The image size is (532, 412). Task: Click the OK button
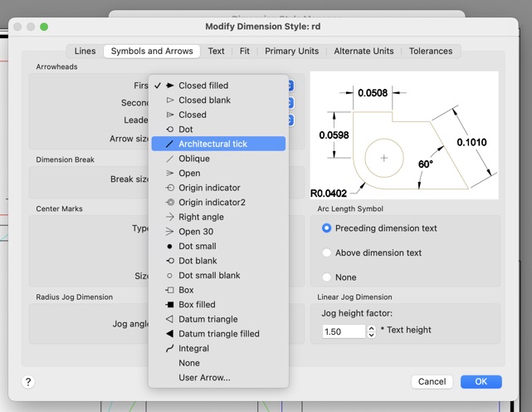coord(481,382)
